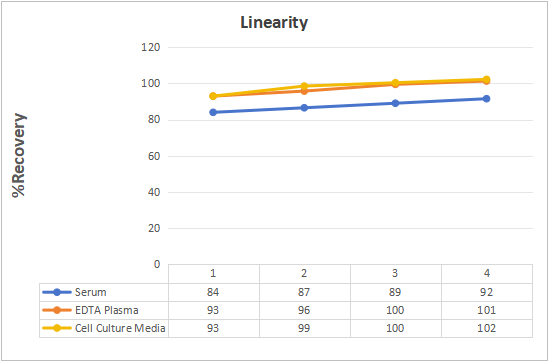This screenshot has width=548, height=361.
Task: Select the 120 axis label
Action: pyautogui.click(x=151, y=47)
